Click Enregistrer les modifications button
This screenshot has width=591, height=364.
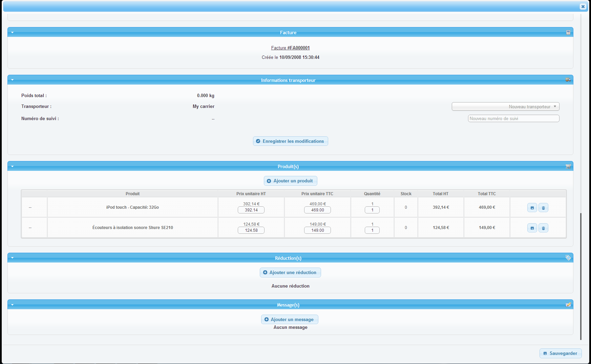[x=290, y=141]
